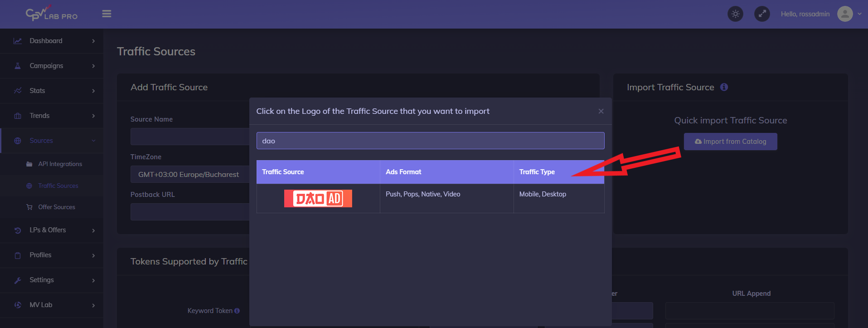Click the Traffic Type column header
The width and height of the screenshot is (868, 328).
[559, 172]
